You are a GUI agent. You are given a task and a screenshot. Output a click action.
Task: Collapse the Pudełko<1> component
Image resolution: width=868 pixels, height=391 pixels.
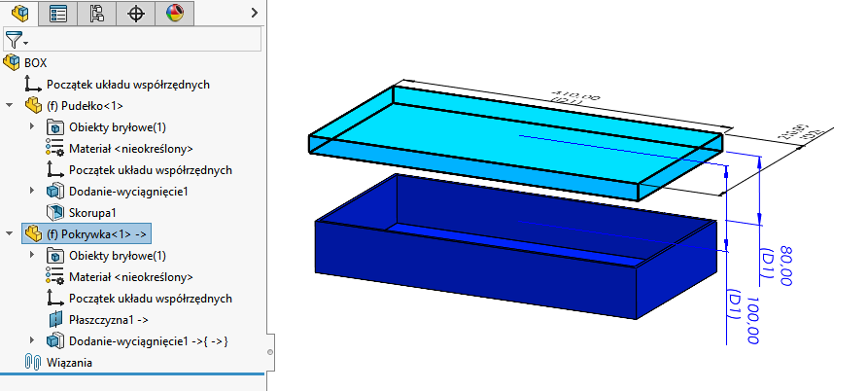[x=10, y=106]
